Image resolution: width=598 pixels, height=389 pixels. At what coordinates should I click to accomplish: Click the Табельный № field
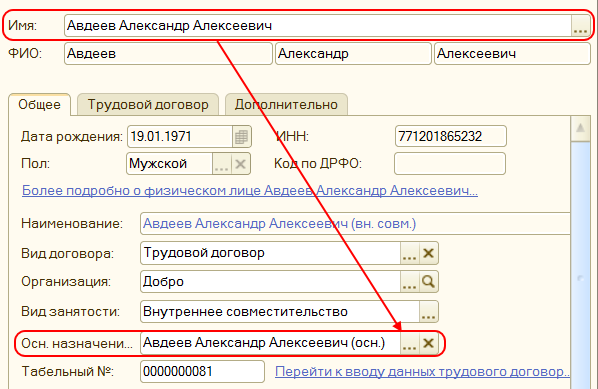tap(202, 371)
